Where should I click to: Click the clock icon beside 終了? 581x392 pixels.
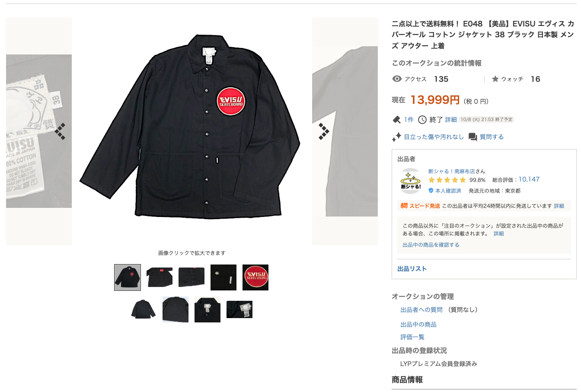[x=422, y=120]
